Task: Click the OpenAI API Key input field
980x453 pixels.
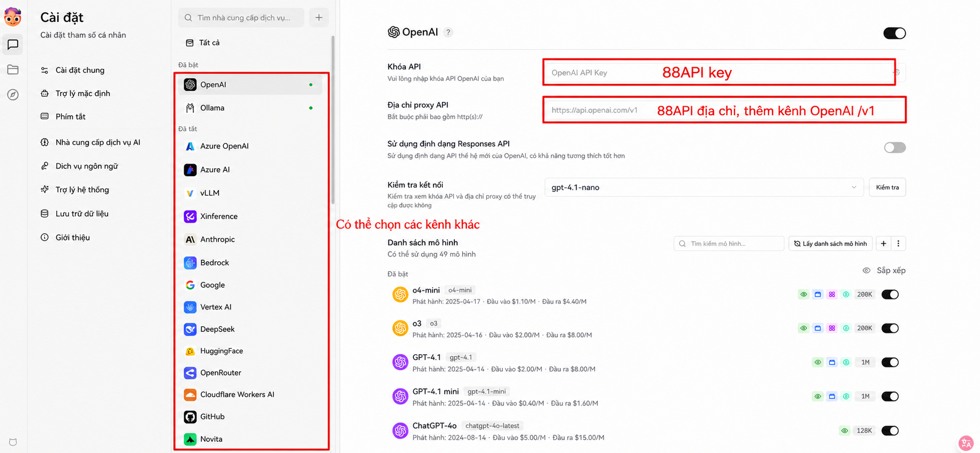Action: coord(725,73)
